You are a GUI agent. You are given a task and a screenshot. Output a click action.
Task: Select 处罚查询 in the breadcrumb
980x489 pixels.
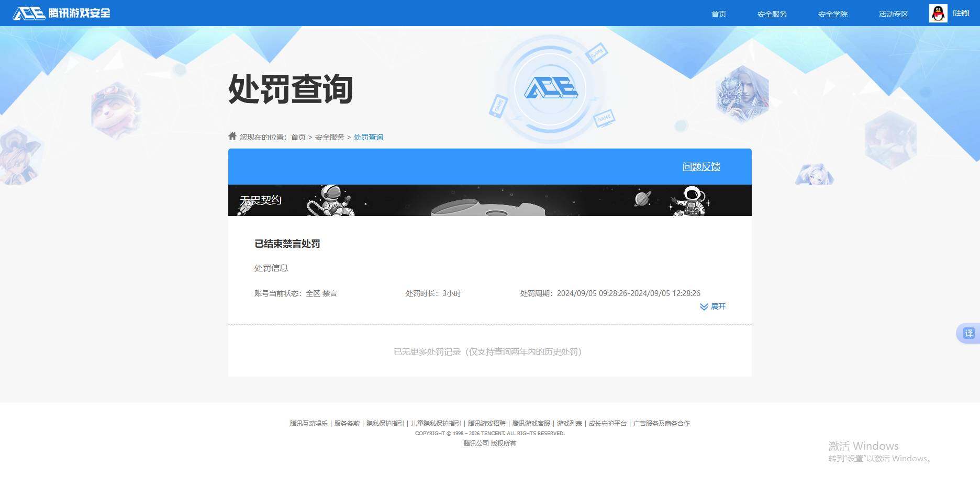(368, 137)
